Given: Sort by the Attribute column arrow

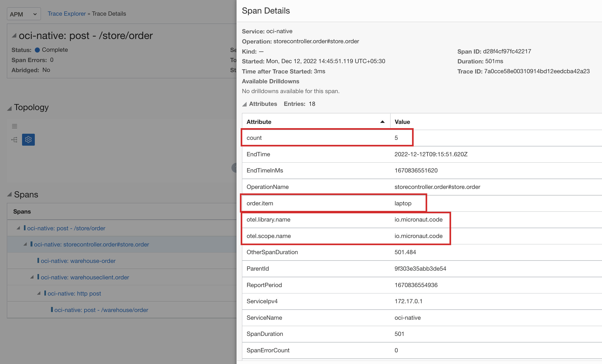Looking at the screenshot, I should click(x=382, y=122).
